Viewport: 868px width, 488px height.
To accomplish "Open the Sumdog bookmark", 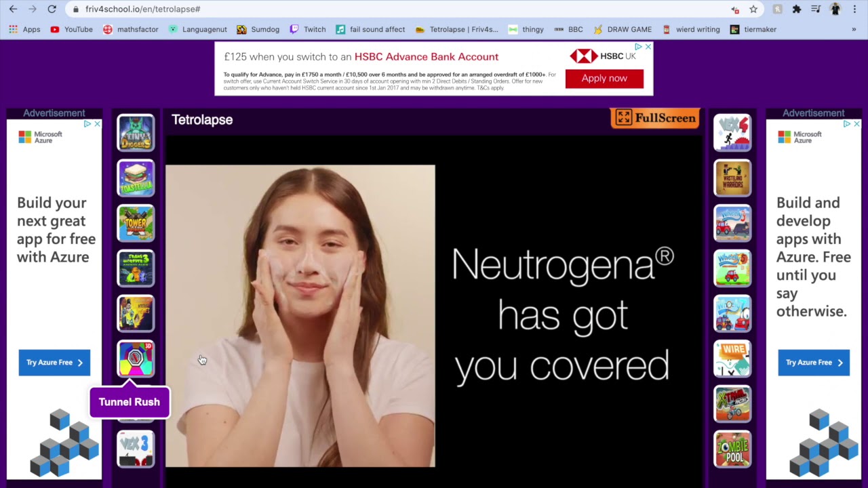I will coord(258,30).
